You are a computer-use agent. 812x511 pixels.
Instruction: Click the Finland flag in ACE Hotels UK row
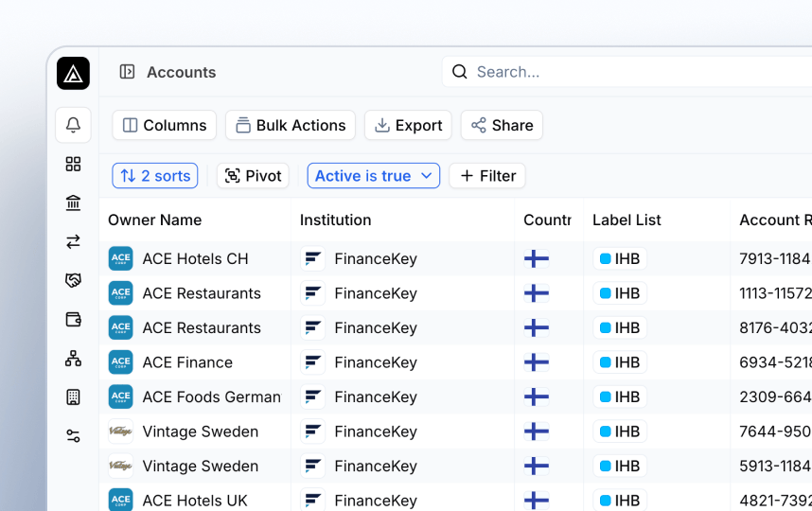[537, 501]
